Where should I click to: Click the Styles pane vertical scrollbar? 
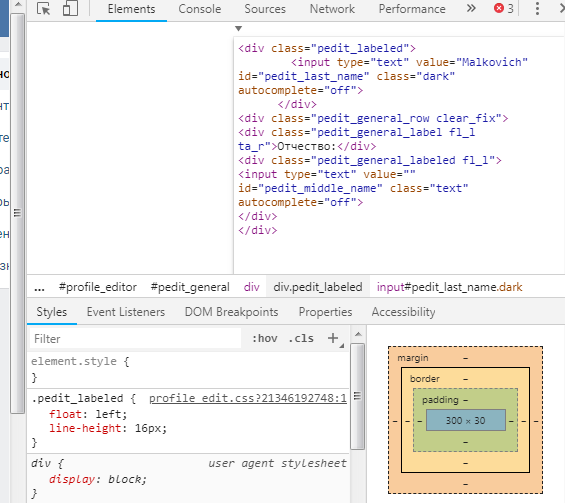357,396
